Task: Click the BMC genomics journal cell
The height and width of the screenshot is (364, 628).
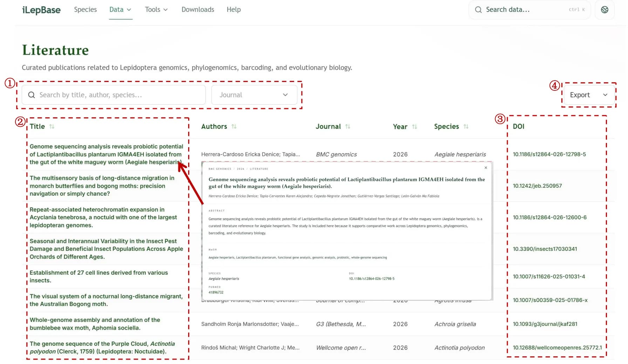Action: coord(336,154)
